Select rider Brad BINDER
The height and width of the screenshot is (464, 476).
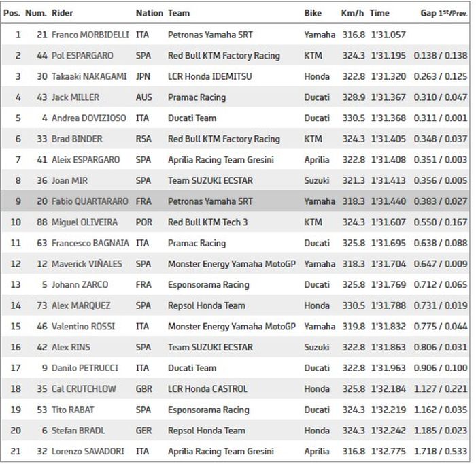point(77,139)
